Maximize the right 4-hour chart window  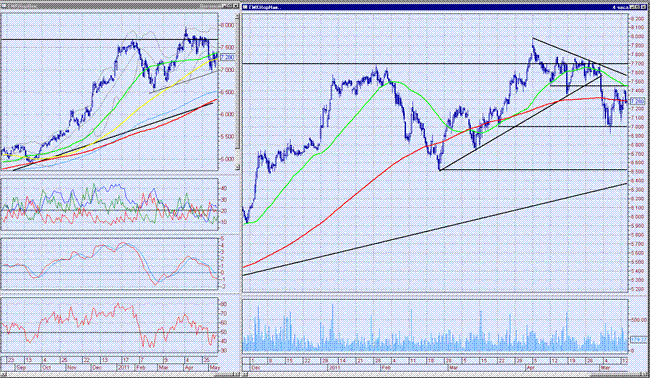click(x=637, y=7)
